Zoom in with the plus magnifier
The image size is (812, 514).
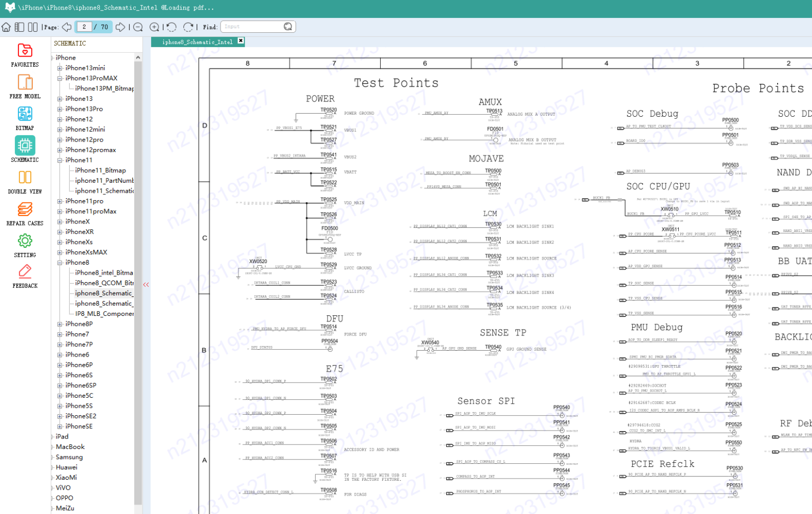tap(154, 27)
